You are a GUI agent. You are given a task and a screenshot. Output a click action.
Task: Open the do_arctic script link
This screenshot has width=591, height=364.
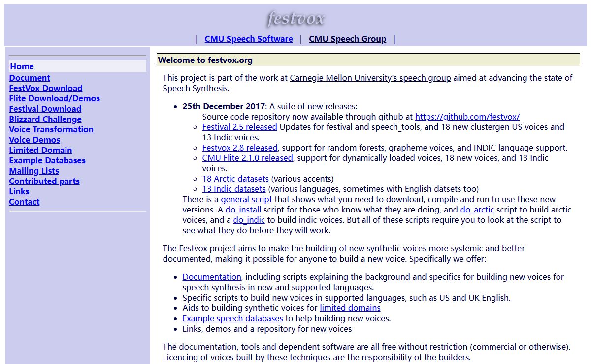477,210
